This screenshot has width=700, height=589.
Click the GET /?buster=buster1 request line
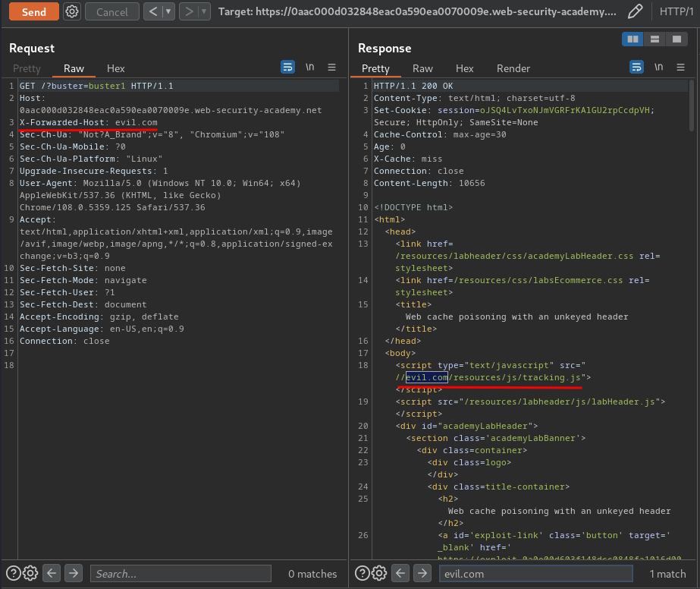(x=96, y=86)
